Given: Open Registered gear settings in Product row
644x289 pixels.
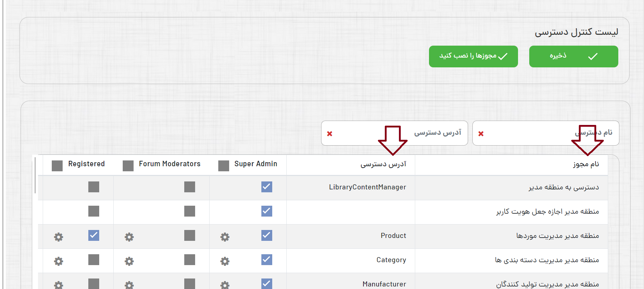Looking at the screenshot, I should click(x=59, y=237).
